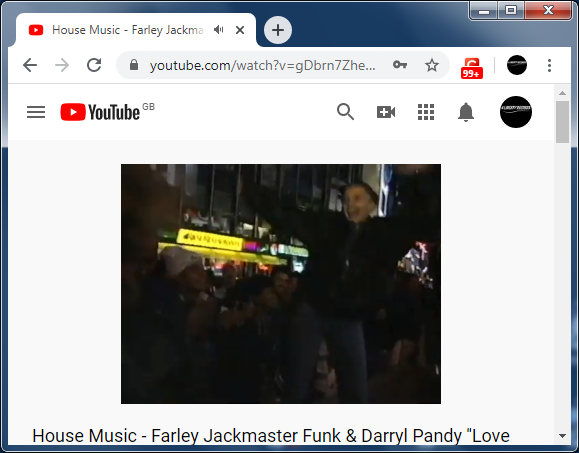Pause the video by clicking player
The height and width of the screenshot is (453, 579).
click(x=281, y=284)
